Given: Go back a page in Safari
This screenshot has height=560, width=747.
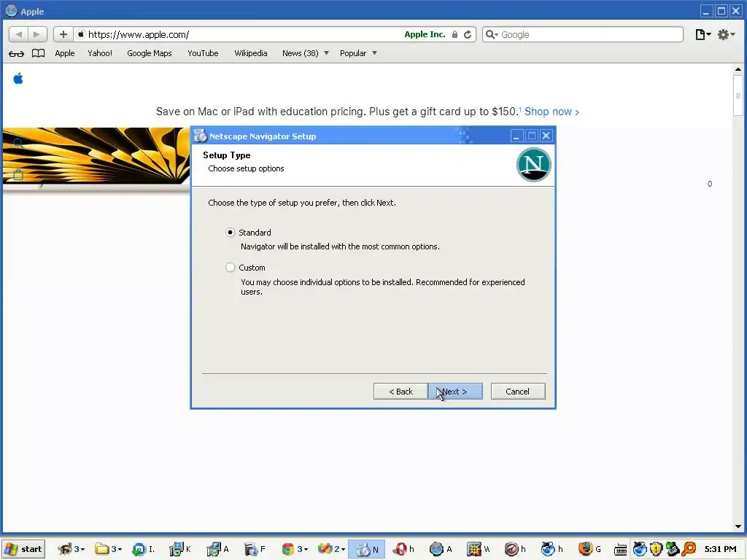Looking at the screenshot, I should point(18,34).
